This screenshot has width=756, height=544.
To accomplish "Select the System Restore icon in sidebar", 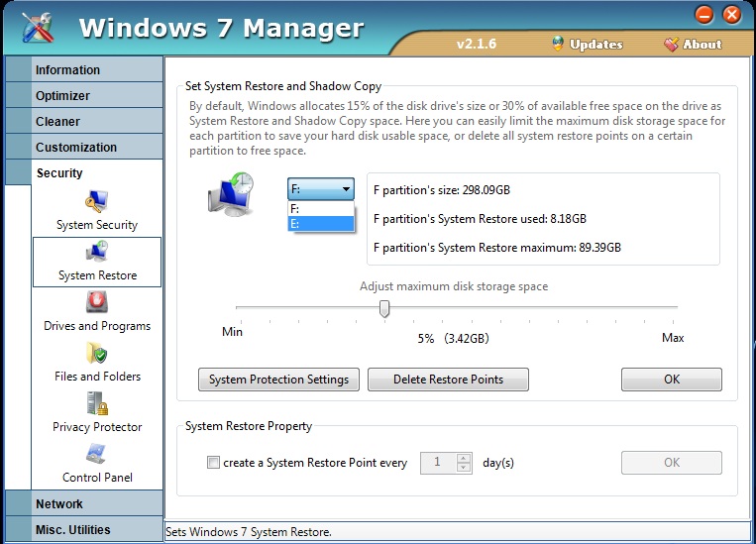I will (x=97, y=253).
